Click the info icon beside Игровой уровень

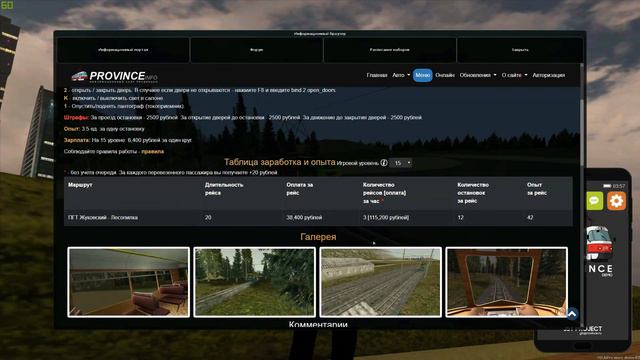coord(384,163)
